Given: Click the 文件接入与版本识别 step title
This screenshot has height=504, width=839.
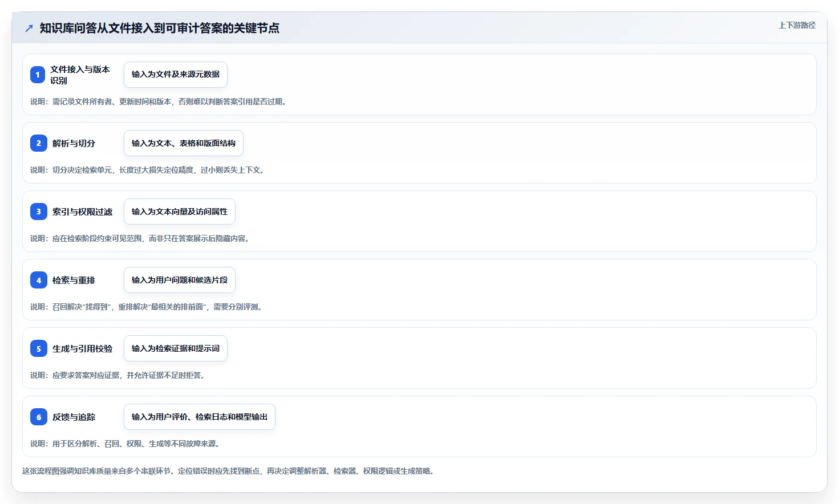Looking at the screenshot, I should [80, 75].
